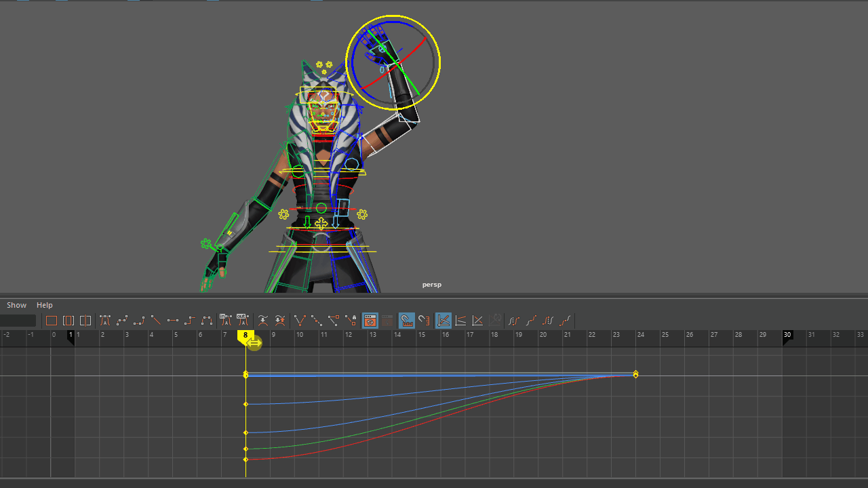The width and height of the screenshot is (868, 488).
Task: Select the yellow cross-arrows hip control
Action: coord(321,223)
